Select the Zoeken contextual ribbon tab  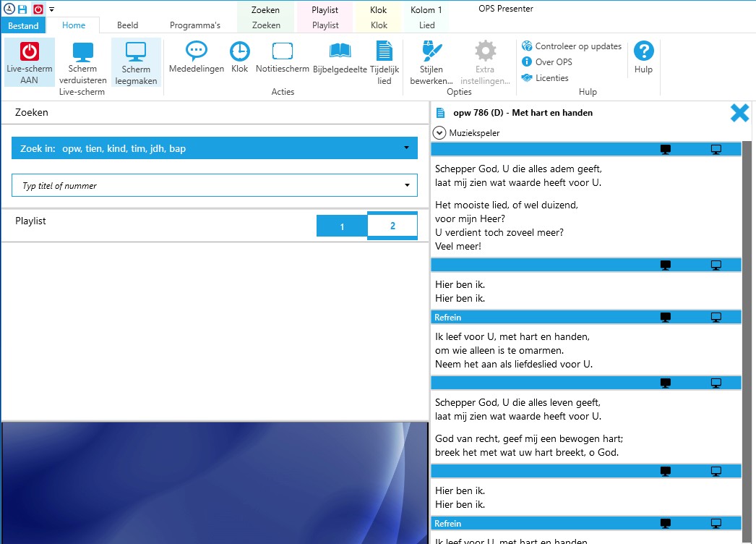[x=266, y=25]
